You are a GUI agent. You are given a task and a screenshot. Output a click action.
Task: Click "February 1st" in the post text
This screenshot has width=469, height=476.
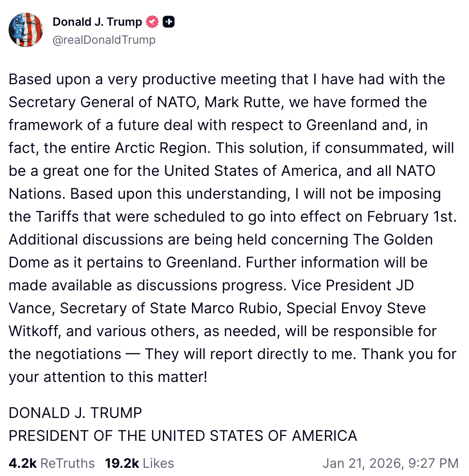[411, 217]
